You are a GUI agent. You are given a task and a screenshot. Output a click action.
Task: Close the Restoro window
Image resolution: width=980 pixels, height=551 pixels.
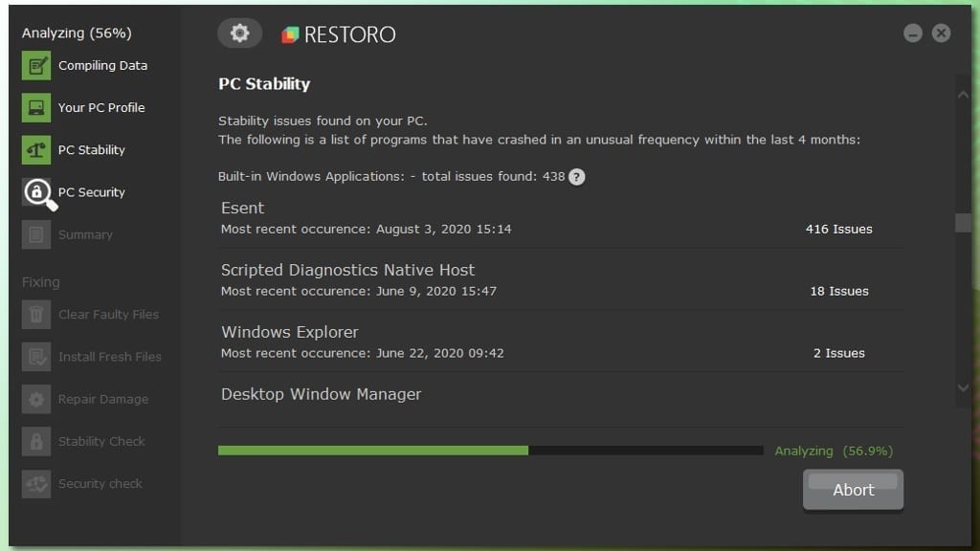pos(941,33)
